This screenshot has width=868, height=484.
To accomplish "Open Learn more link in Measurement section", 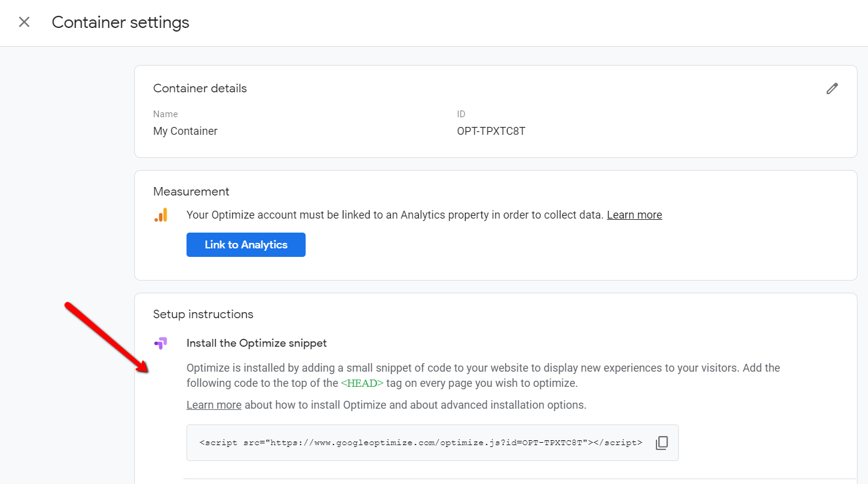I will pyautogui.click(x=635, y=215).
